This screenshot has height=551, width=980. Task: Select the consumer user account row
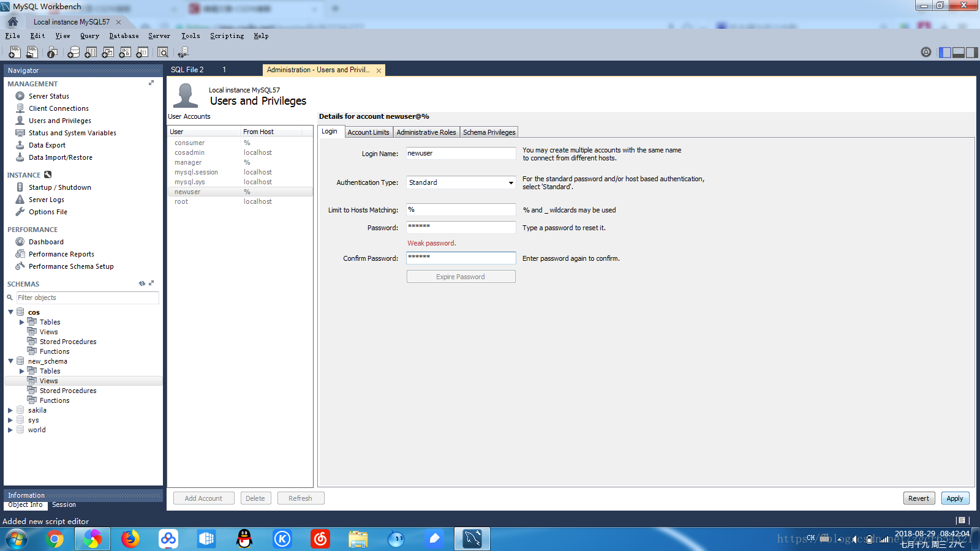click(x=240, y=143)
